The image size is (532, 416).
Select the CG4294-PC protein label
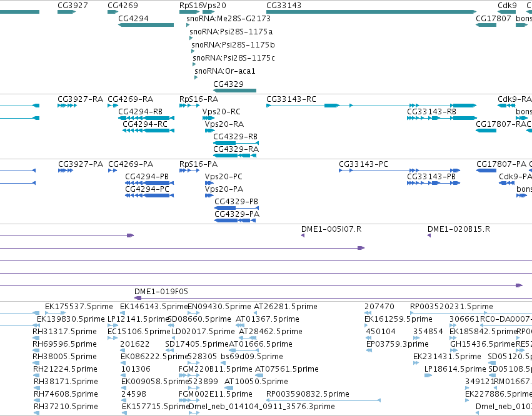pos(148,189)
